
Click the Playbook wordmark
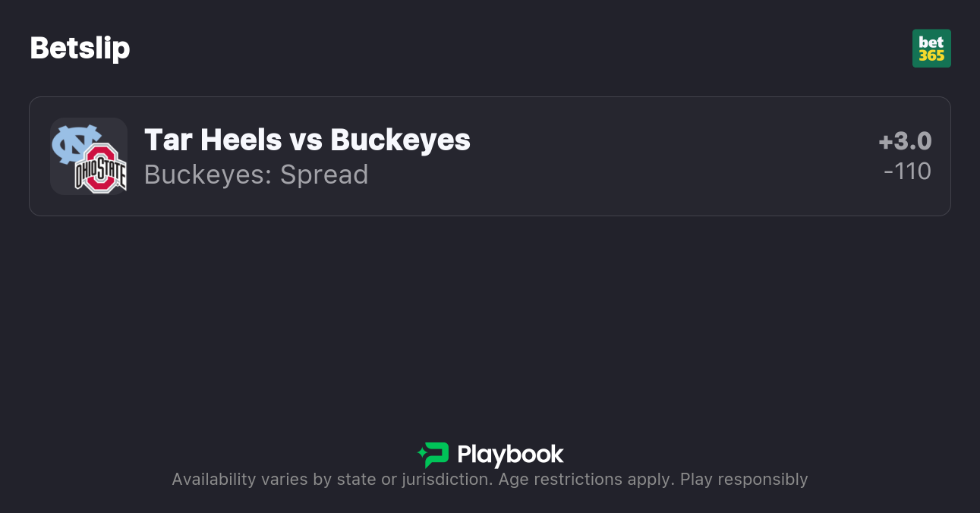coord(510,455)
